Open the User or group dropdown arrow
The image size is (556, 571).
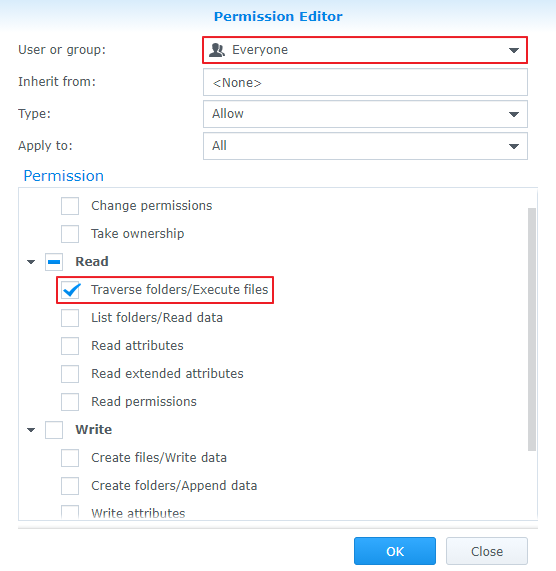click(514, 50)
